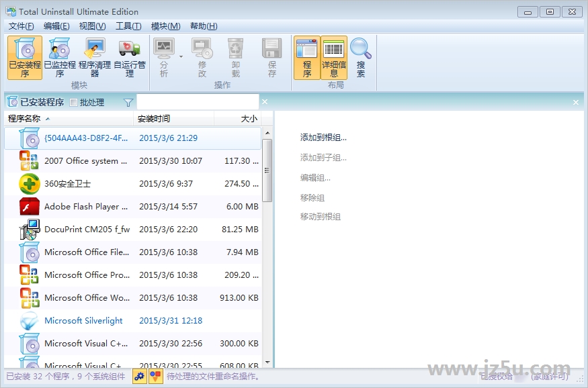588x388 pixels.
Task: Select the Adobe Flash Player icon
Action: pyautogui.click(x=30, y=206)
